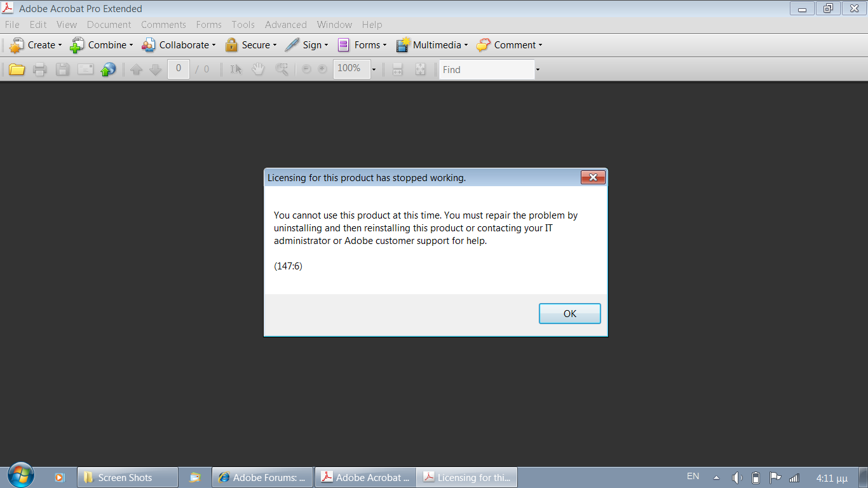The width and height of the screenshot is (868, 488).
Task: Open the Find options dropdown arrow
Action: (x=538, y=69)
